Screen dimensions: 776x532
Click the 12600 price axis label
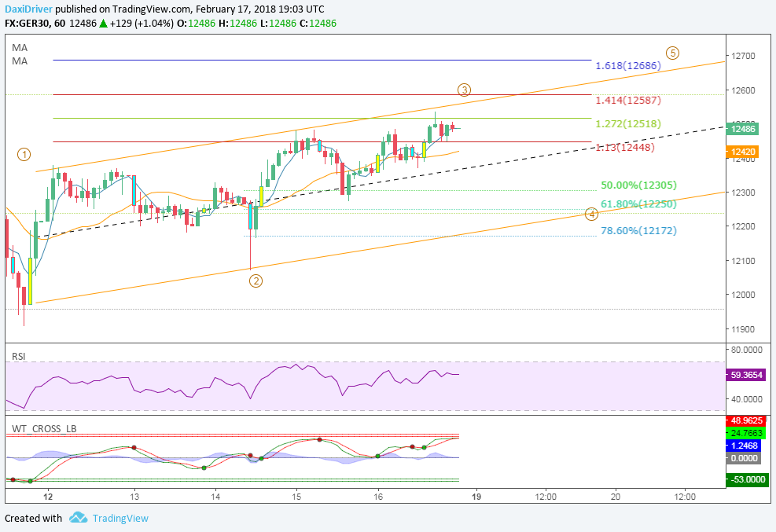[743, 90]
